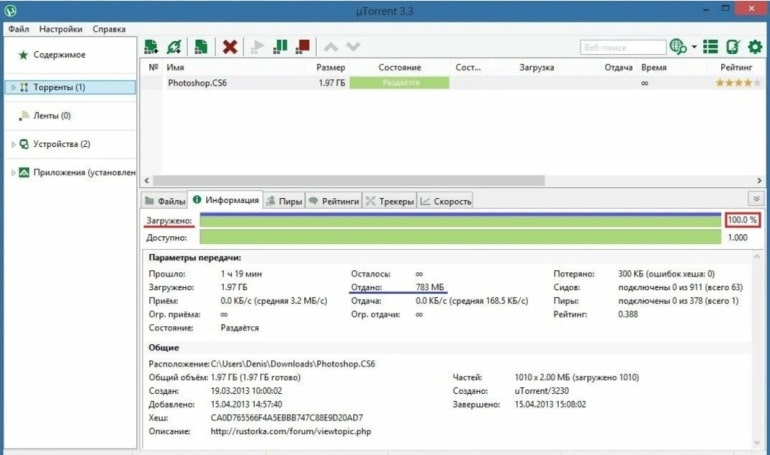Screen dimensions: 770x455
Task: Click the Add Torrent toolbar icon
Action: [x=151, y=47]
